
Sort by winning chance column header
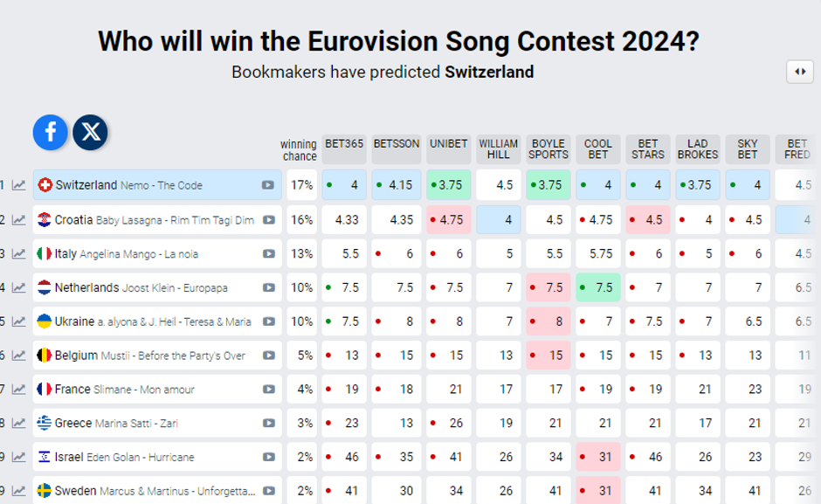tap(299, 150)
